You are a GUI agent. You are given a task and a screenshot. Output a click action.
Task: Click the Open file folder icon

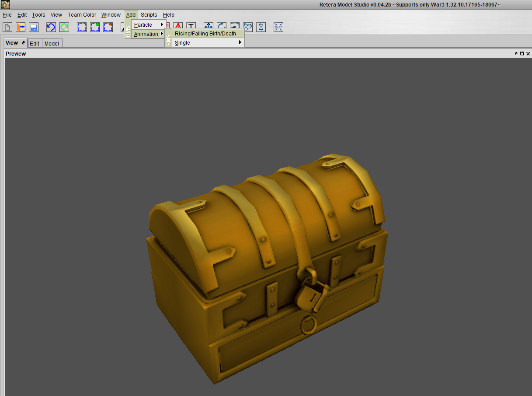(x=21, y=27)
